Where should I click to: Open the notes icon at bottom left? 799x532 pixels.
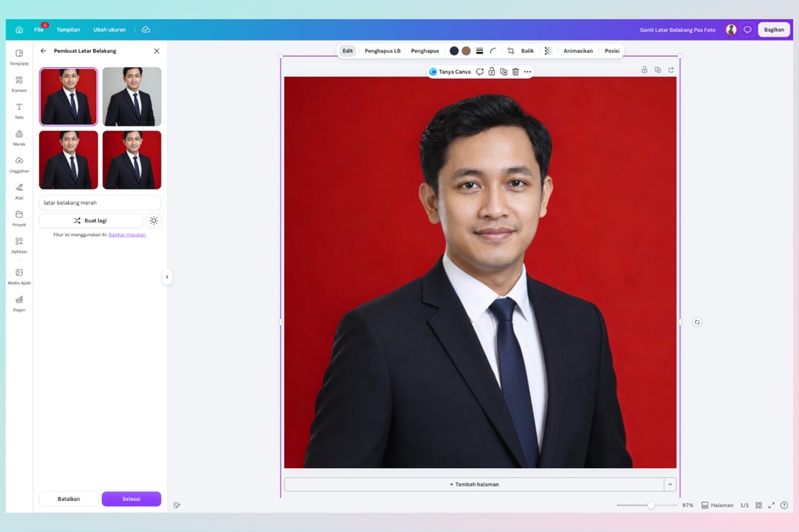(177, 505)
